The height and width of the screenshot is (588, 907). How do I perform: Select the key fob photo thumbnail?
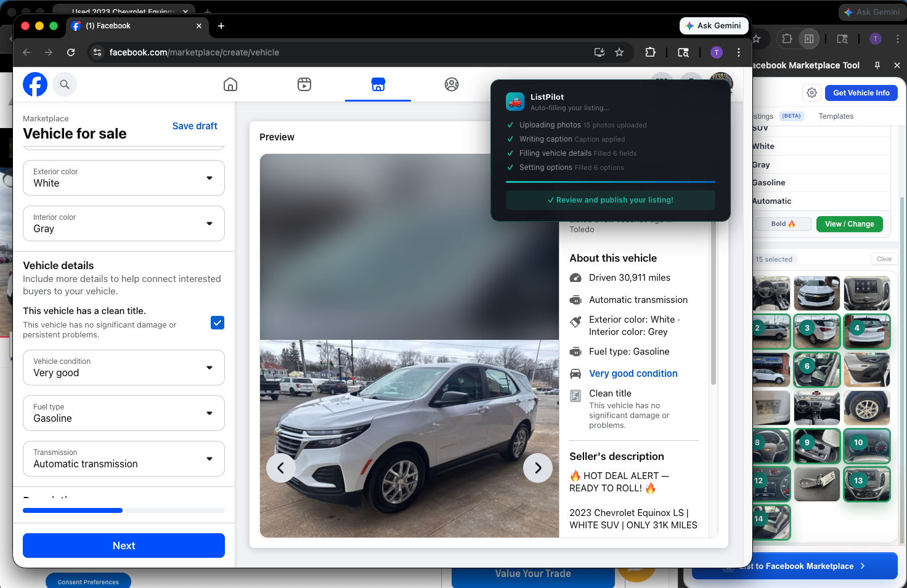coord(817,484)
